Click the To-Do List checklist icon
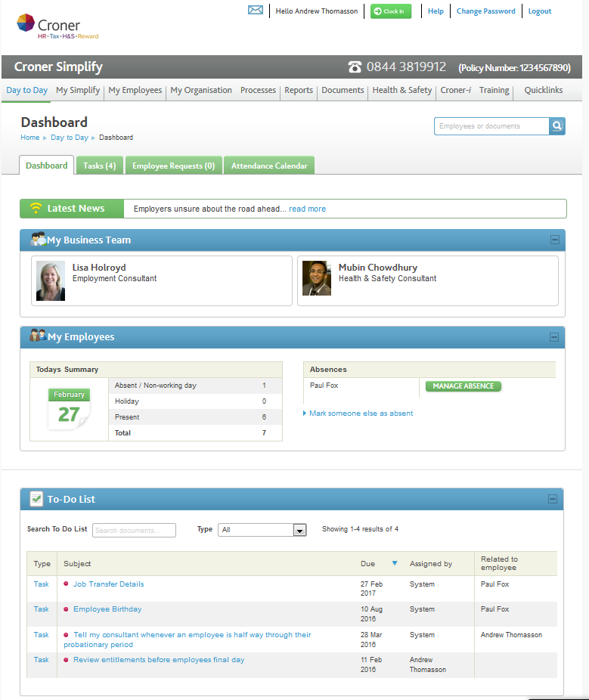Viewport: 589px width, 700px height. pyautogui.click(x=36, y=499)
